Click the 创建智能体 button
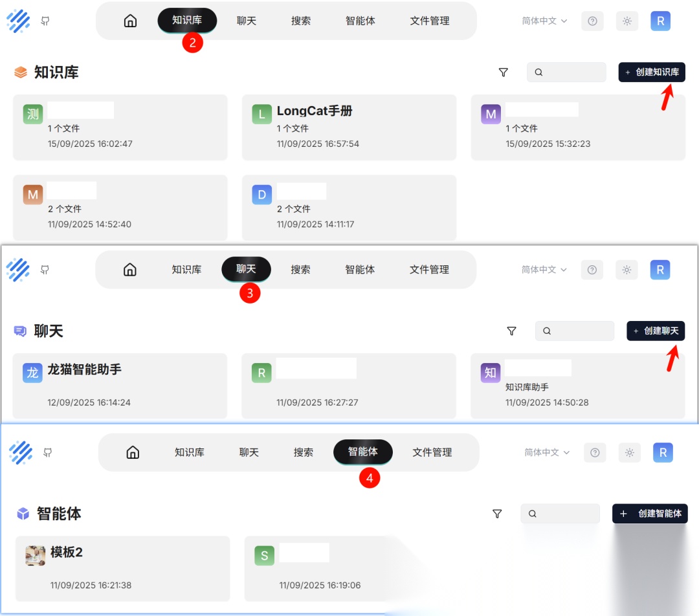This screenshot has height=616, width=699. pyautogui.click(x=650, y=513)
